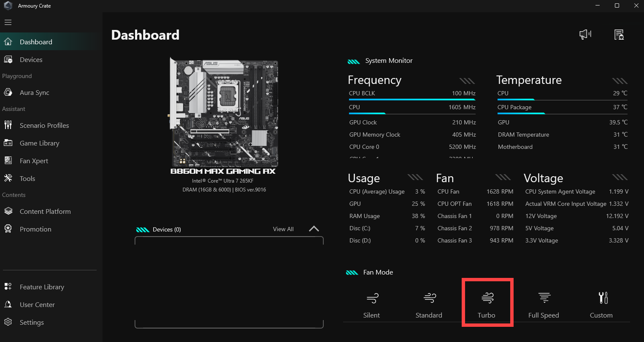The image size is (644, 342).
Task: Click the stripes icon next to Frequency
Action: 467,81
